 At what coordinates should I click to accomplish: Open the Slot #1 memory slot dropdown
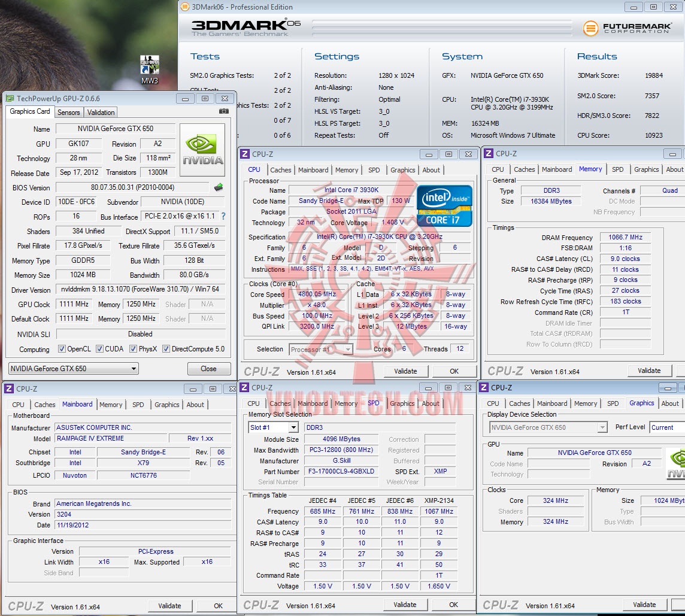pyautogui.click(x=273, y=427)
